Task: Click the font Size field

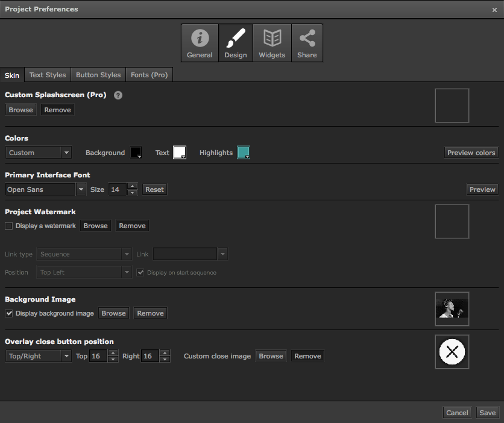Action: [x=118, y=189]
